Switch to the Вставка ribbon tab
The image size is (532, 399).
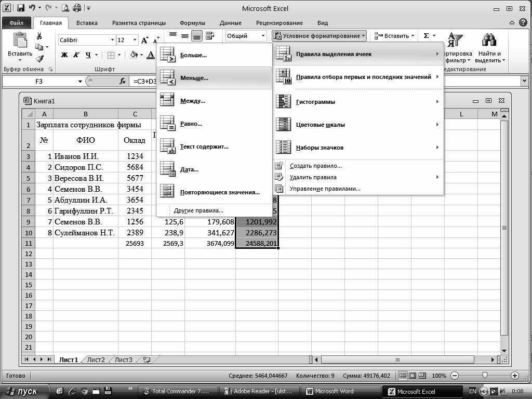[87, 23]
